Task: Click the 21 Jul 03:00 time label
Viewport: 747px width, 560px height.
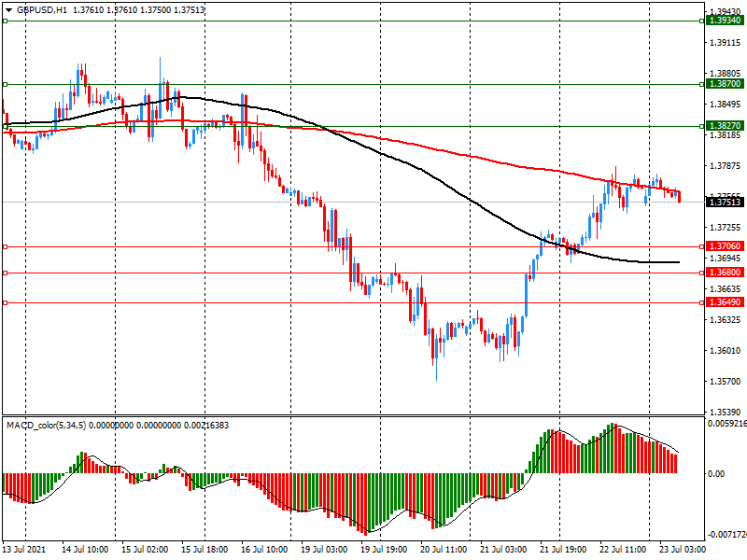Action: click(x=503, y=550)
